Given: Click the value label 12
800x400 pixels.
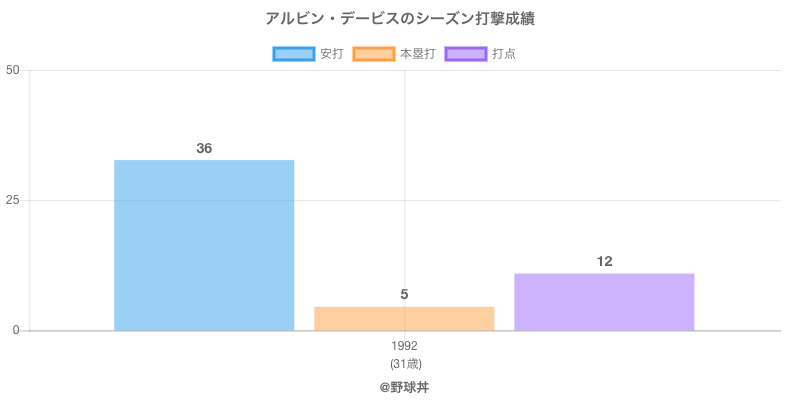Looking at the screenshot, I should coord(604,261).
